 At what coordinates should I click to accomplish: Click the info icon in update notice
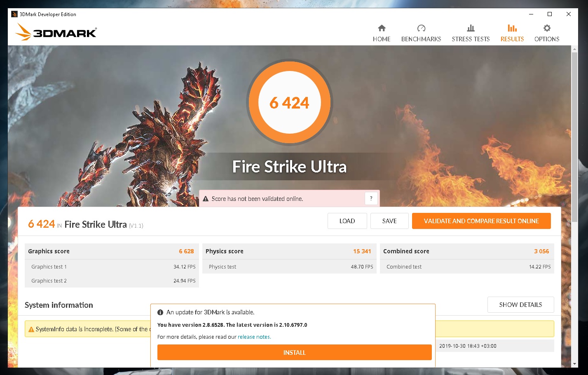click(160, 312)
